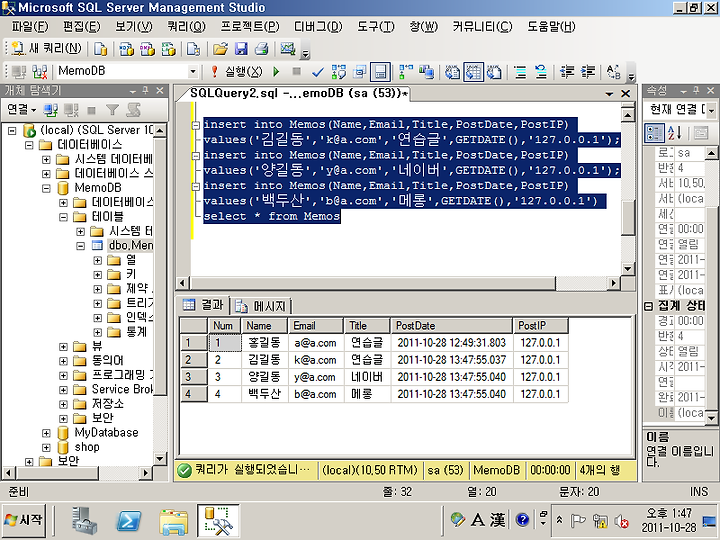
Task: Toggle Alphabetical sort in Properties panel
Action: 675,133
